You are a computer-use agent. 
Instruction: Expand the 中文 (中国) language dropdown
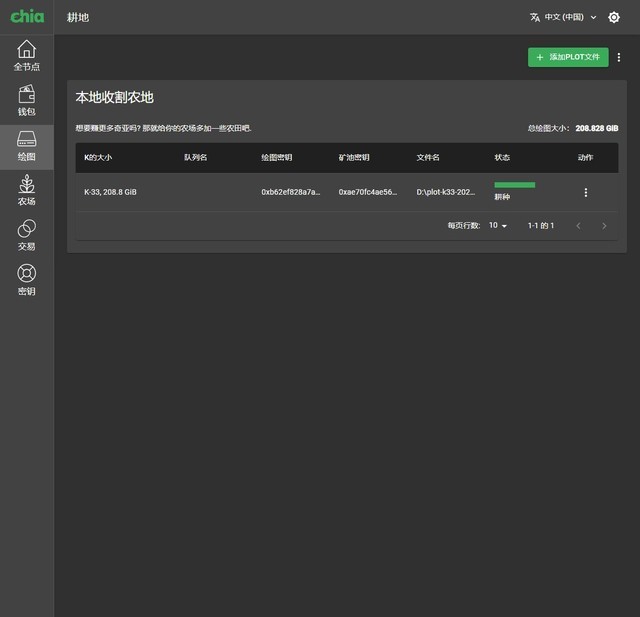(564, 17)
